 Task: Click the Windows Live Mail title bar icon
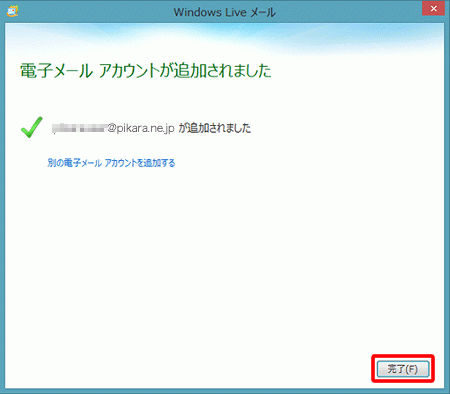click(x=12, y=11)
